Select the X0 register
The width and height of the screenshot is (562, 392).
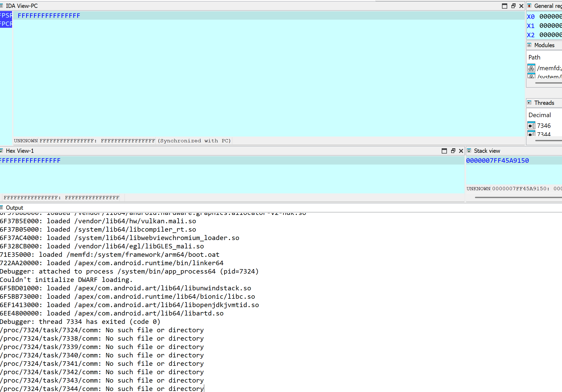tap(531, 17)
